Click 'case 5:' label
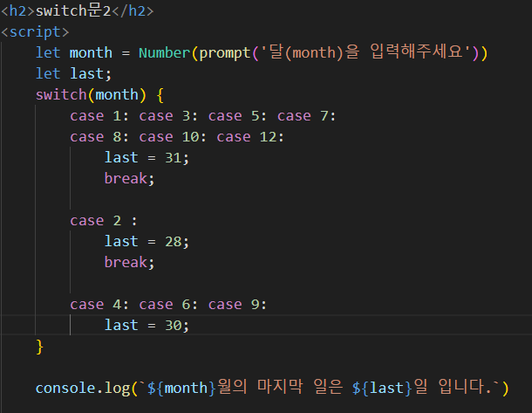This screenshot has width=532, height=413. point(237,116)
